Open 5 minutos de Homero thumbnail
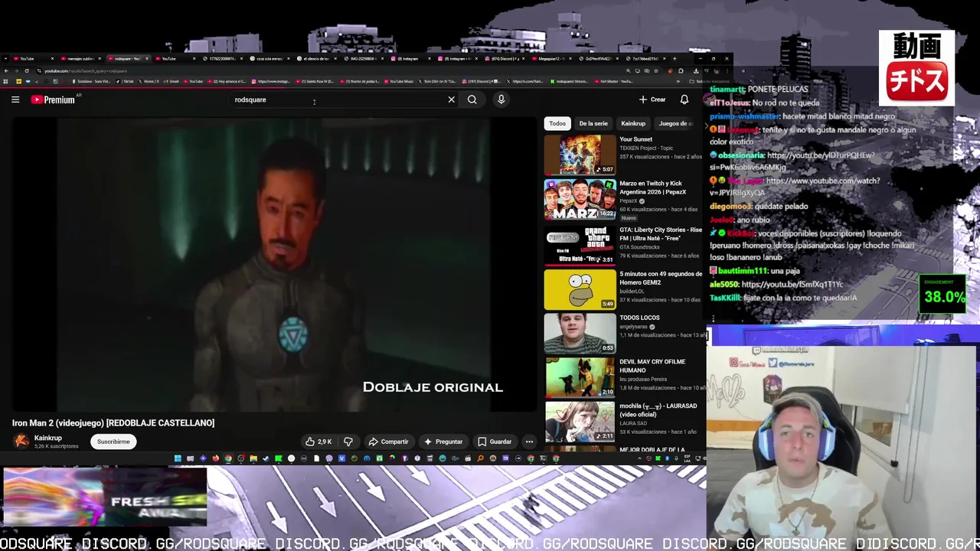Viewport: 980px width, 551px height. (580, 289)
